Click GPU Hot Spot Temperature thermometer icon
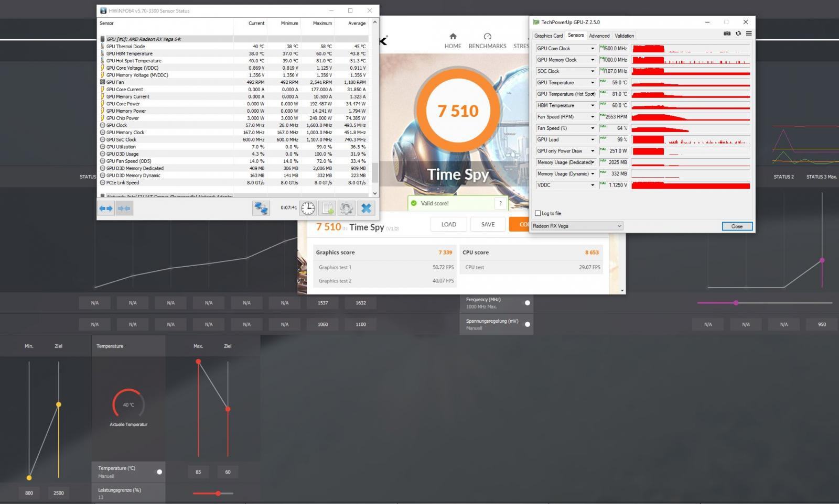The height and width of the screenshot is (504, 839). 102,61
